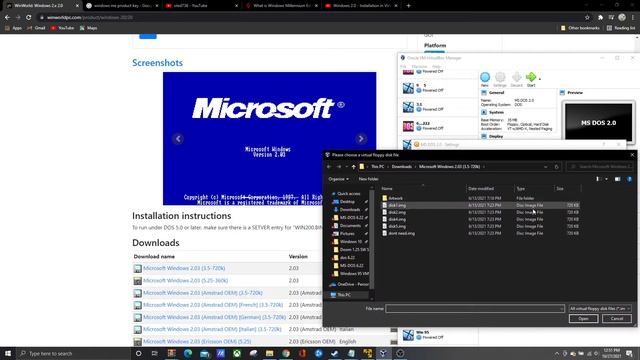Change the view layout icon
640x360 pixels.
pos(598,179)
